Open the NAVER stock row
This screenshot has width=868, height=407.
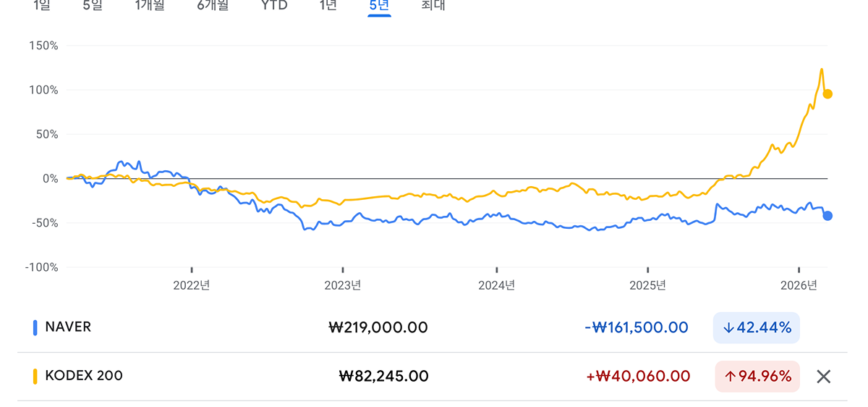pyautogui.click(x=68, y=327)
